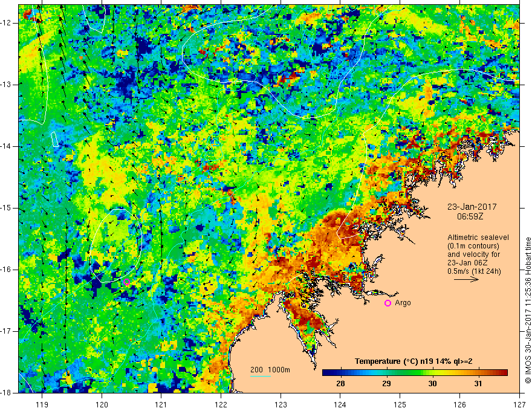Click latitude axis label -18

pyautogui.click(x=6, y=393)
